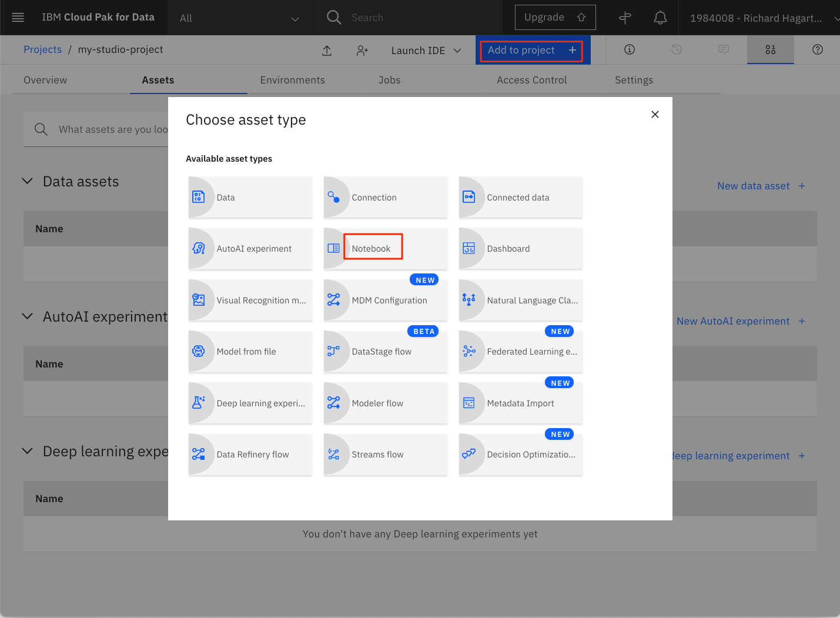
Task: Click New AutoAI experiment link
Action: (741, 321)
